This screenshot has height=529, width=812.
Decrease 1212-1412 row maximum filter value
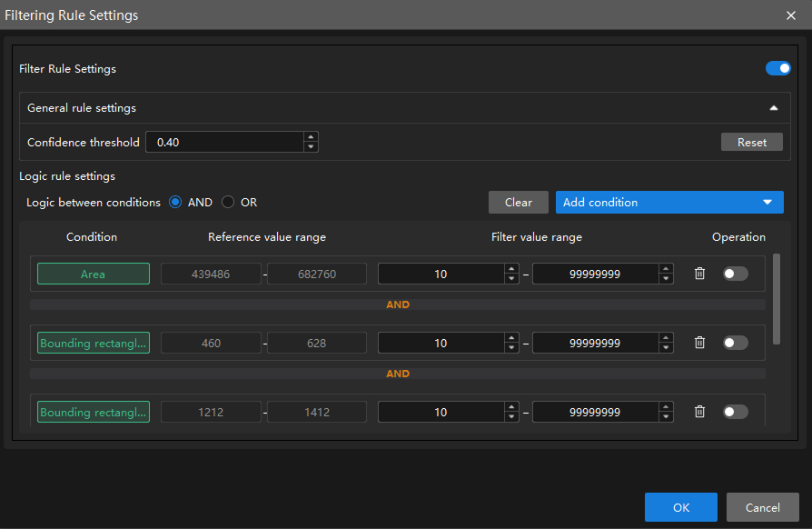[666, 417]
